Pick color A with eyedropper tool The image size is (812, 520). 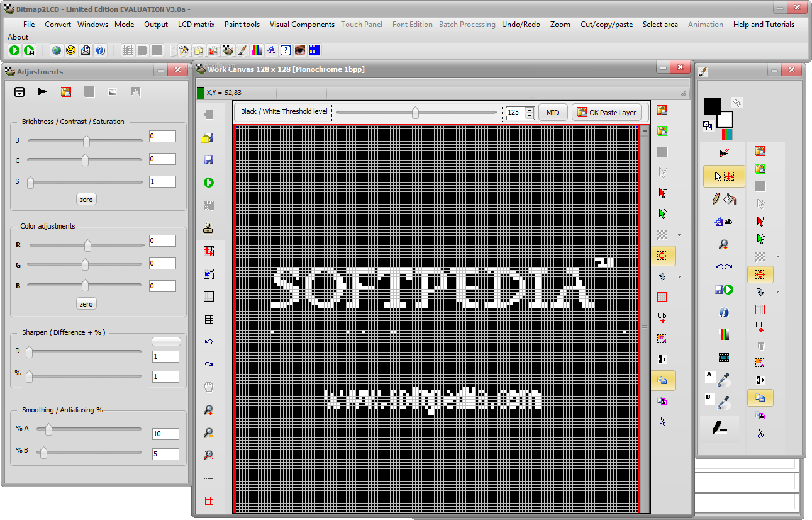pyautogui.click(x=724, y=379)
